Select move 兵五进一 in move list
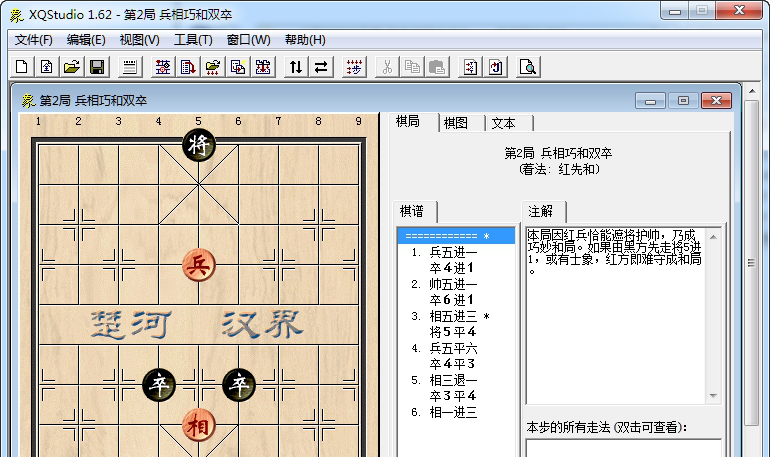770x475 pixels. tap(453, 252)
